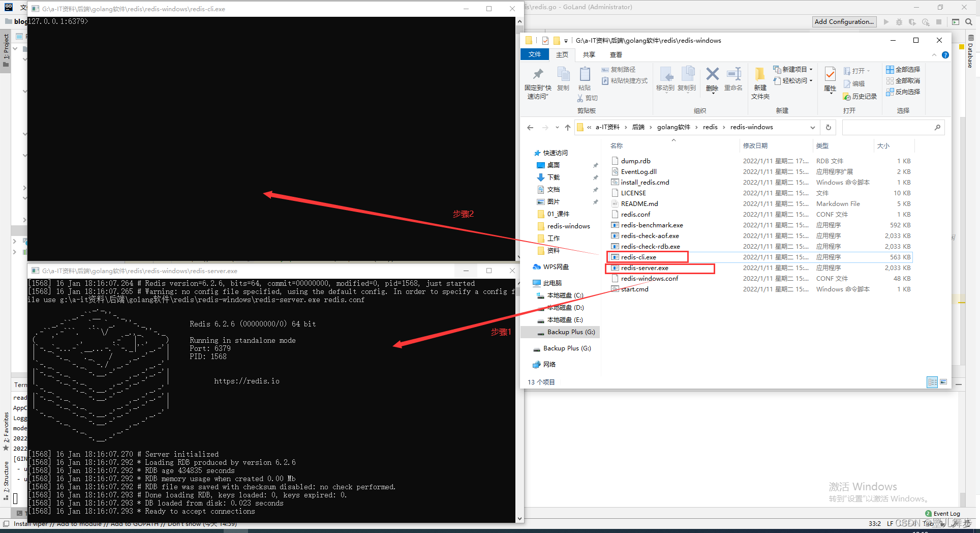Click the History (历史记录) ribbon item

click(860, 97)
